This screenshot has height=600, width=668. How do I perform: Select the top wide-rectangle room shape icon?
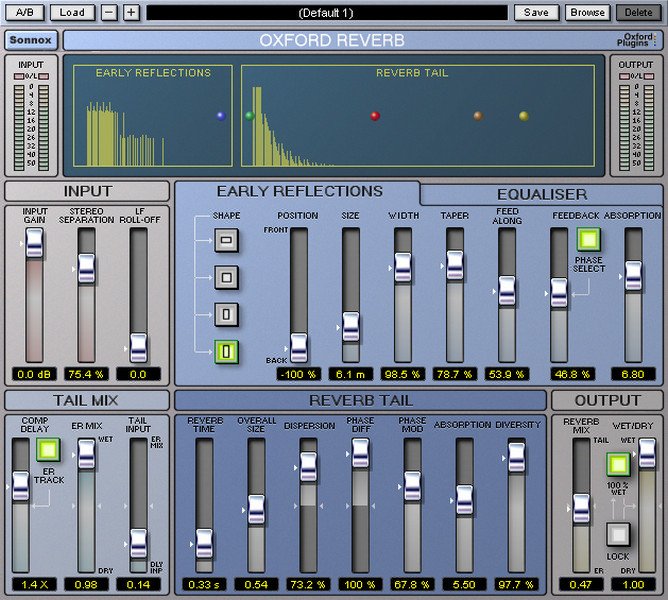(226, 240)
